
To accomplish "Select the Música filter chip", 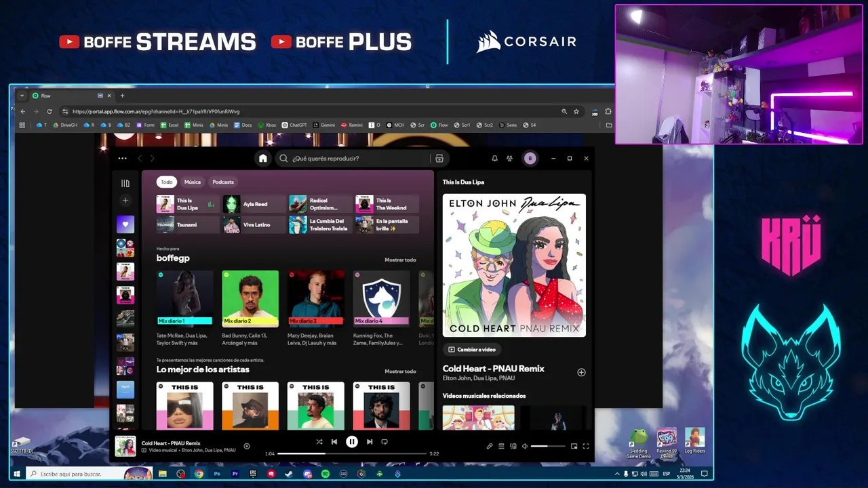I will point(193,182).
